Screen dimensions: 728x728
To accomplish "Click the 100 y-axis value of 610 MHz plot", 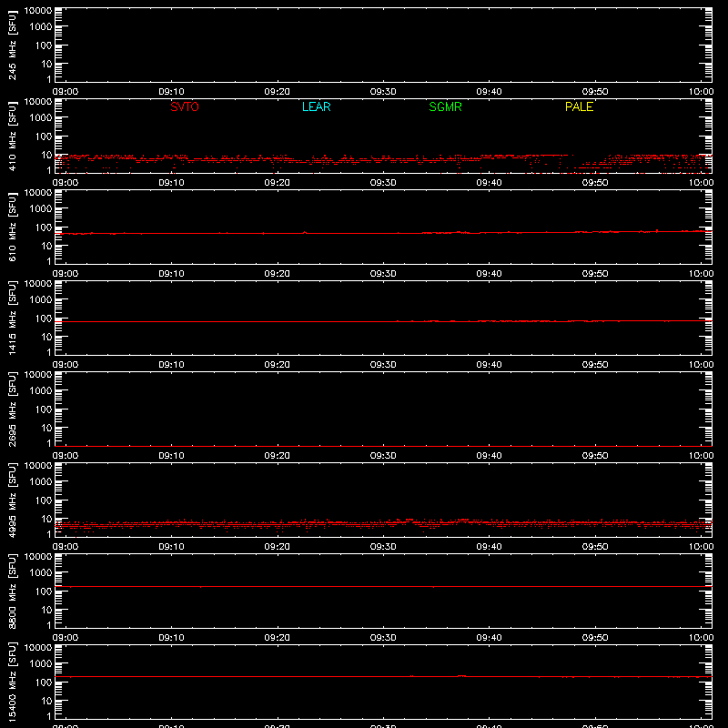I will 44,227.
